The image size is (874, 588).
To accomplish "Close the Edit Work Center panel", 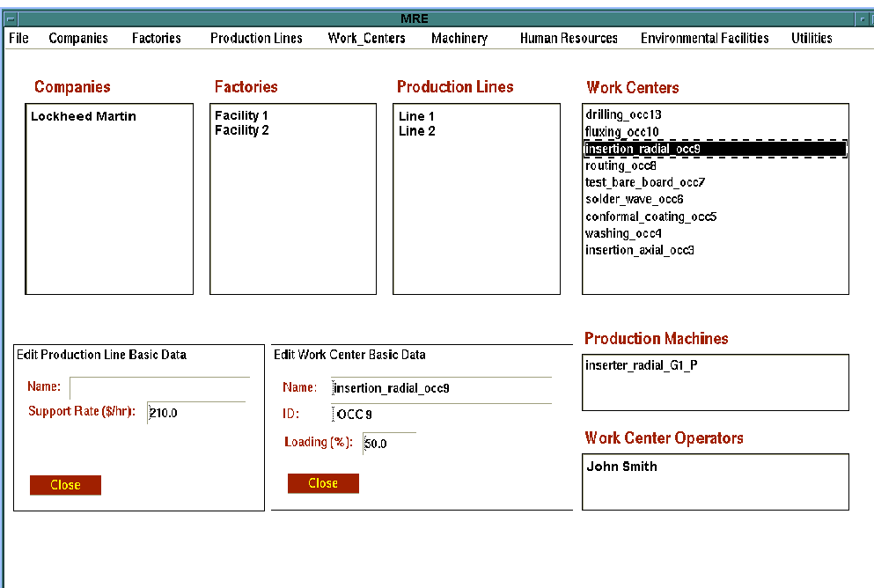I will [x=323, y=483].
